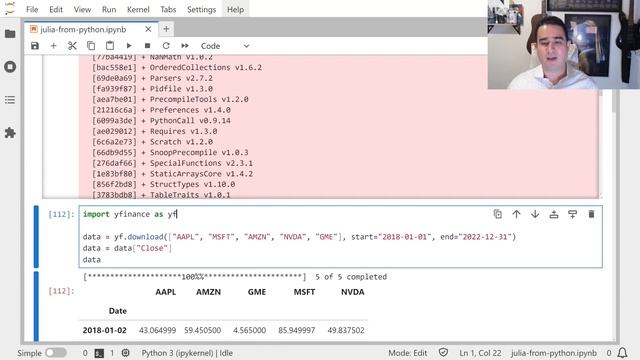This screenshot has height=360, width=640.
Task: Click the NVDA column header
Action: pos(353,292)
